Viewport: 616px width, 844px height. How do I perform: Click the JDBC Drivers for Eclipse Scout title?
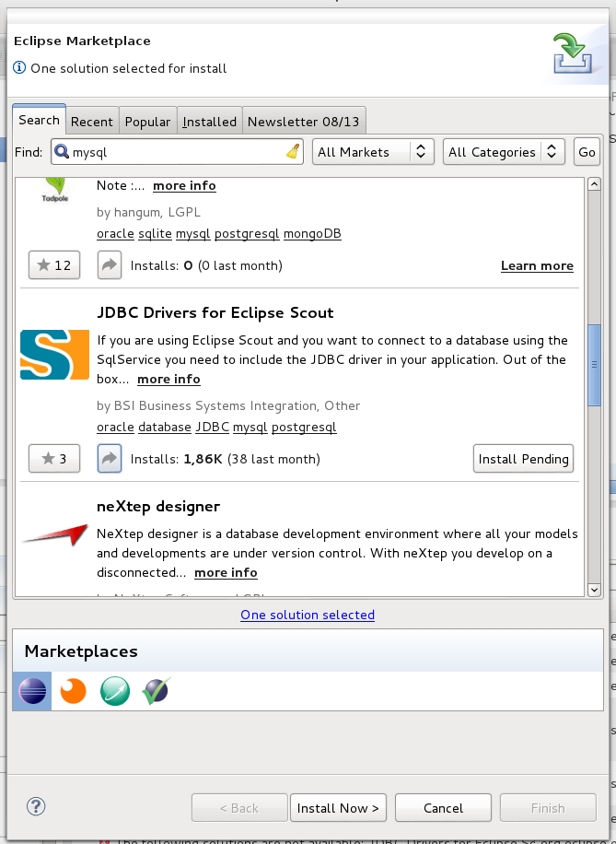215,312
